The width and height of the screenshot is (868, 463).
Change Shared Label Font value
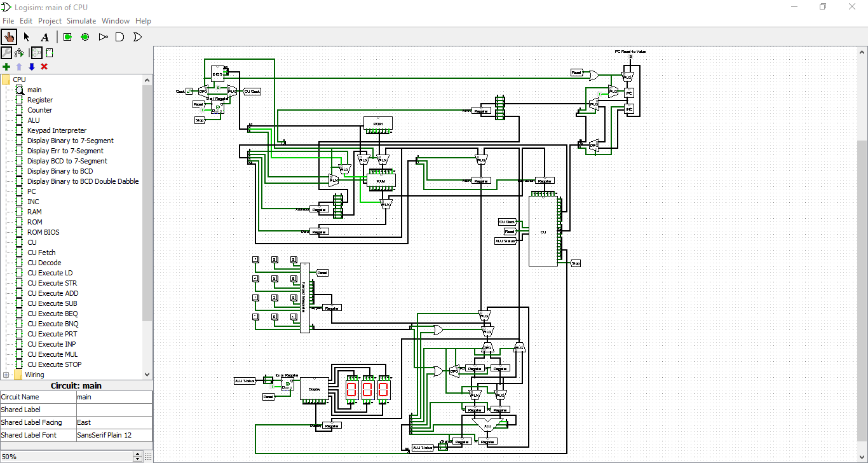tap(114, 435)
